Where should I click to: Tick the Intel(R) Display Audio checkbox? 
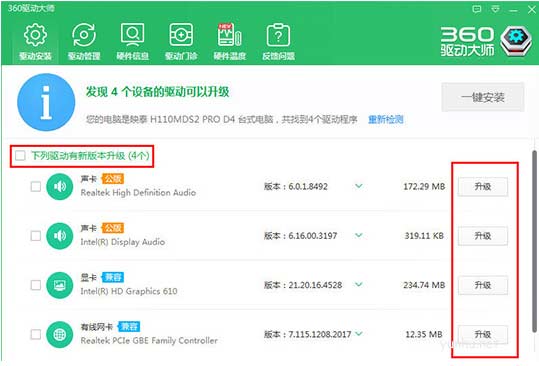click(36, 236)
